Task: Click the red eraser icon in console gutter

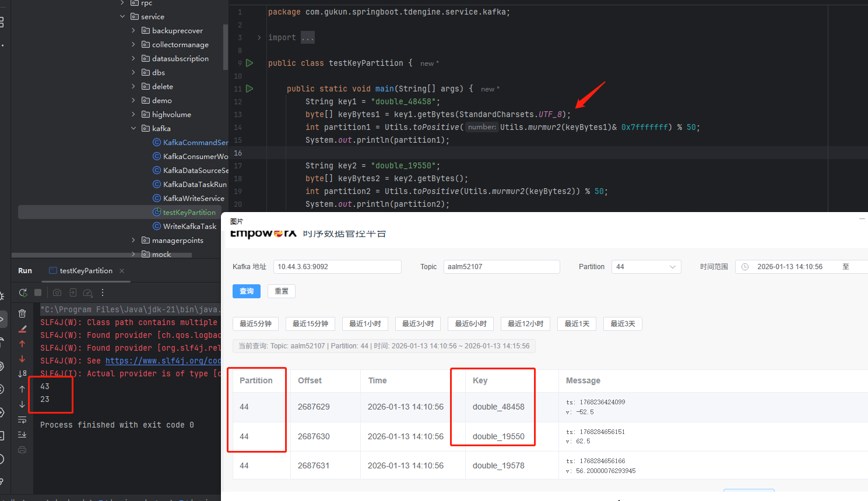Action: pyautogui.click(x=22, y=329)
